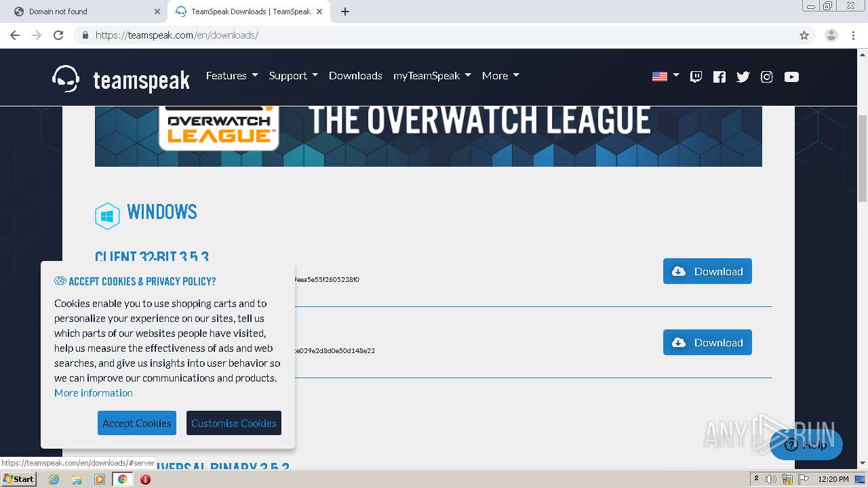Viewport: 868px width, 488px height.
Task: Click the TeamSpeak logo in the header
Action: pyautogui.click(x=121, y=79)
